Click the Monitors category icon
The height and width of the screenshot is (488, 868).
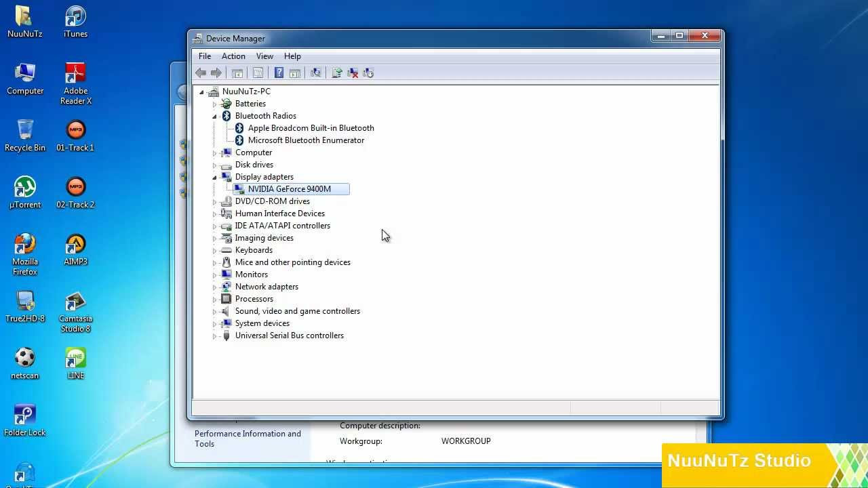pos(226,274)
